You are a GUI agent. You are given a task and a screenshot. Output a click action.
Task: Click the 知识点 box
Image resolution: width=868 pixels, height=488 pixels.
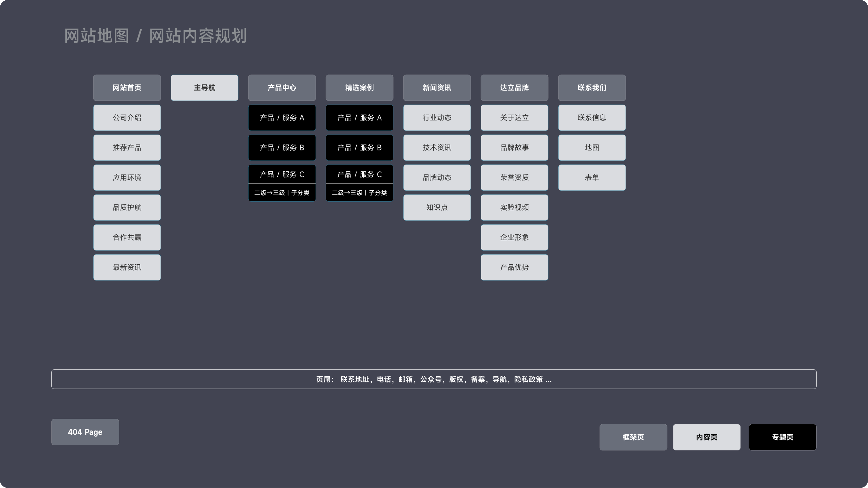tap(437, 208)
